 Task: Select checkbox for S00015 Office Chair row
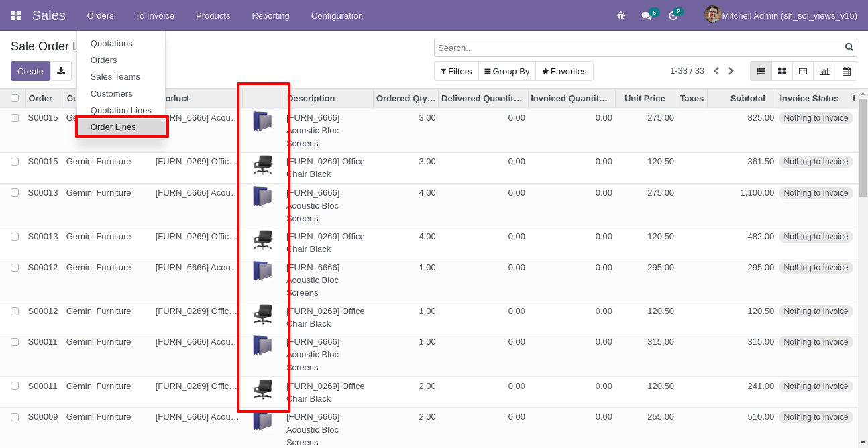(x=15, y=162)
